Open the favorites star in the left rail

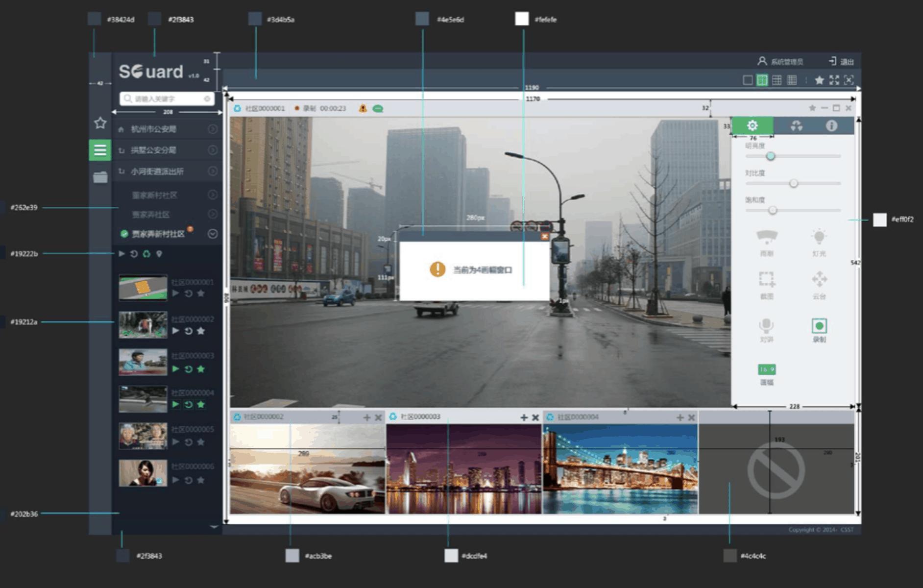point(100,123)
